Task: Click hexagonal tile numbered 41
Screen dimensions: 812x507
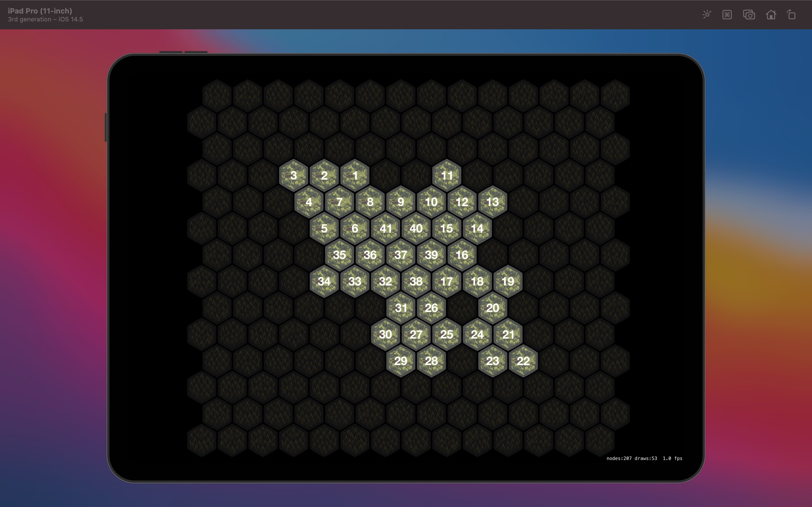Action: (385, 228)
